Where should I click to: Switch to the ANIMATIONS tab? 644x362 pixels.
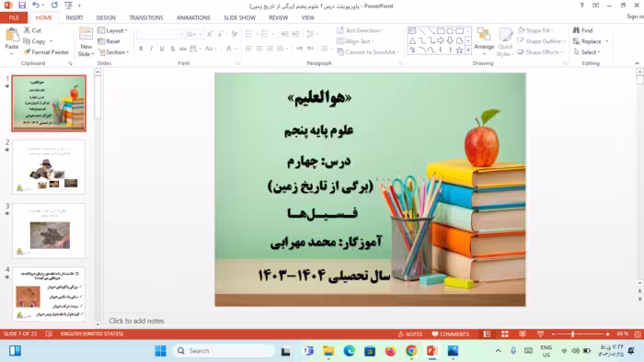click(x=193, y=17)
